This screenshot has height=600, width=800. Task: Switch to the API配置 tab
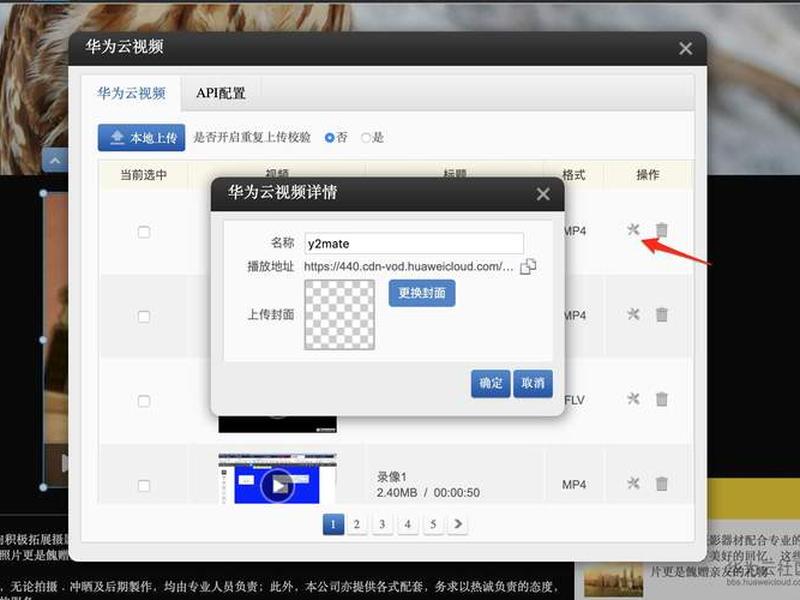[x=221, y=93]
